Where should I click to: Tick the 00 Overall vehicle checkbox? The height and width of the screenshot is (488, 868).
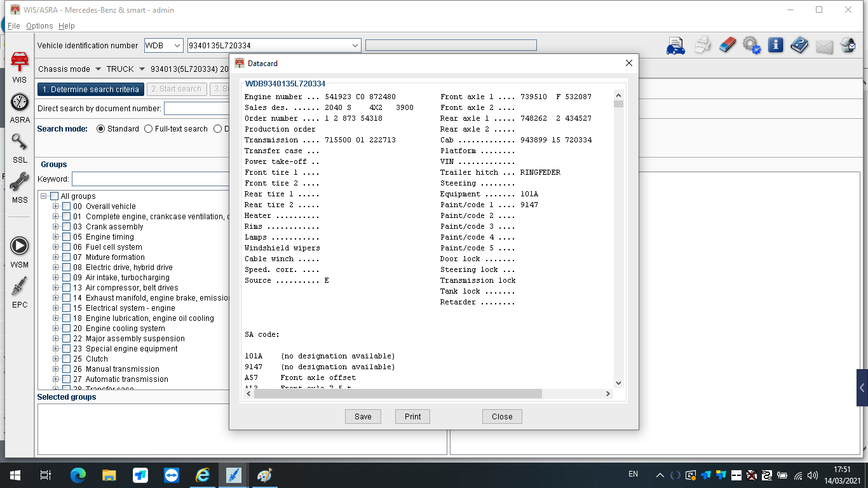coord(67,207)
